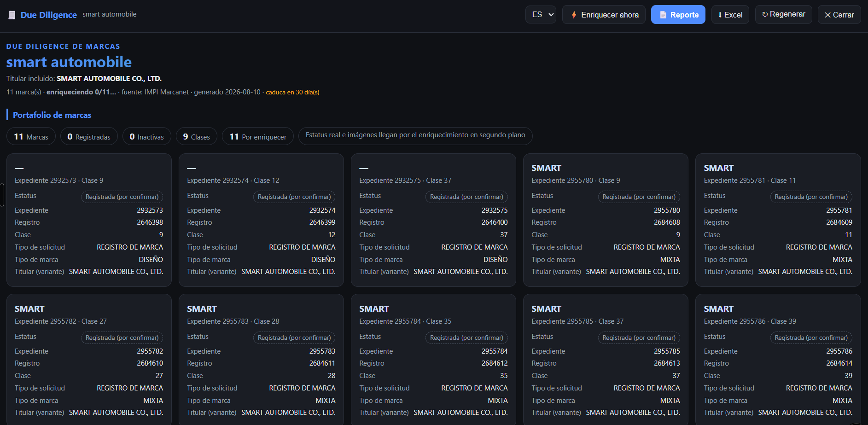Click the SMART title of the 2955784 card
The height and width of the screenshot is (425, 868).
pos(374,309)
